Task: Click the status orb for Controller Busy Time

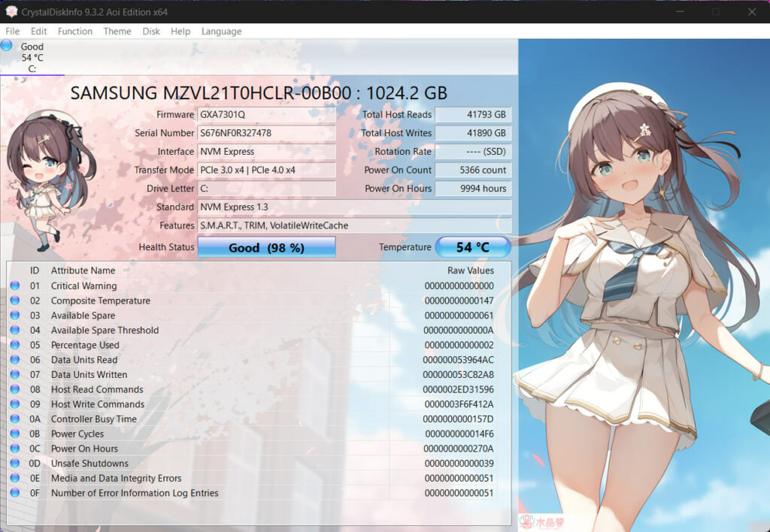Action: coord(15,419)
